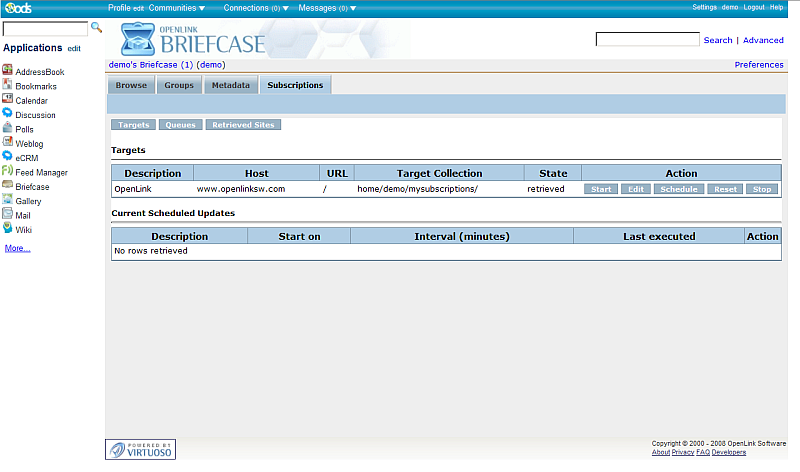The height and width of the screenshot is (472, 800).
Task: Switch to the Browse tab
Action: [131, 86]
